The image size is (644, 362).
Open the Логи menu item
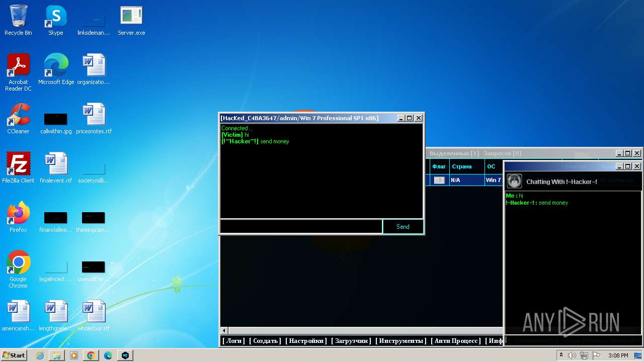(233, 341)
